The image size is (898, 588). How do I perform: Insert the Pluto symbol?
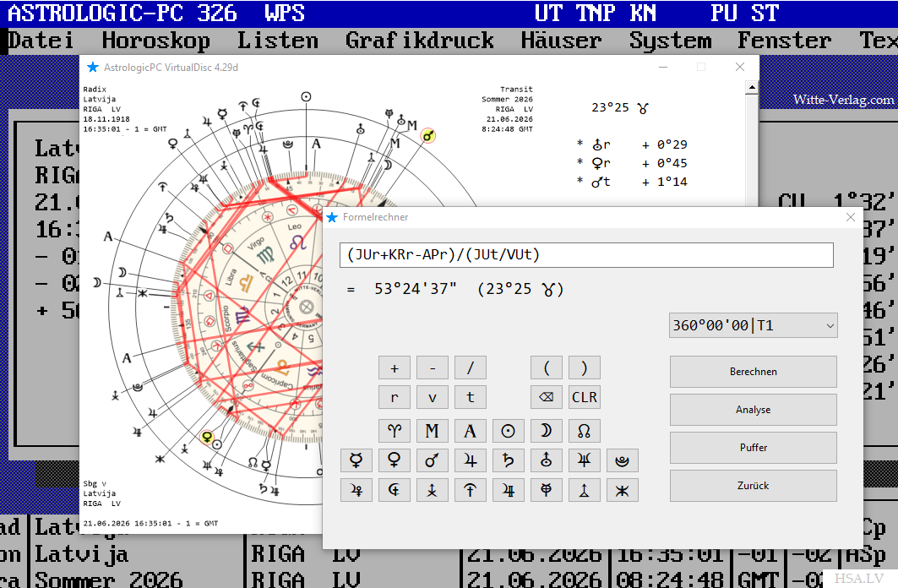[x=623, y=460]
